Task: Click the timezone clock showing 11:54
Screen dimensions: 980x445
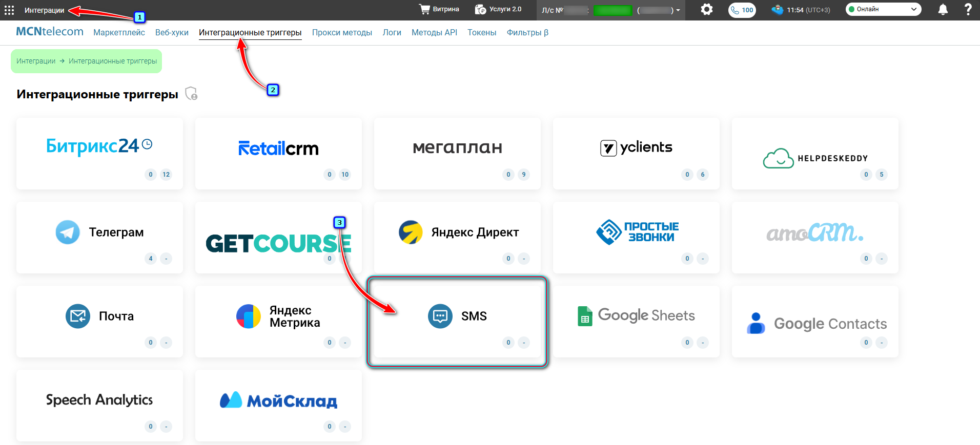Action: click(x=801, y=10)
